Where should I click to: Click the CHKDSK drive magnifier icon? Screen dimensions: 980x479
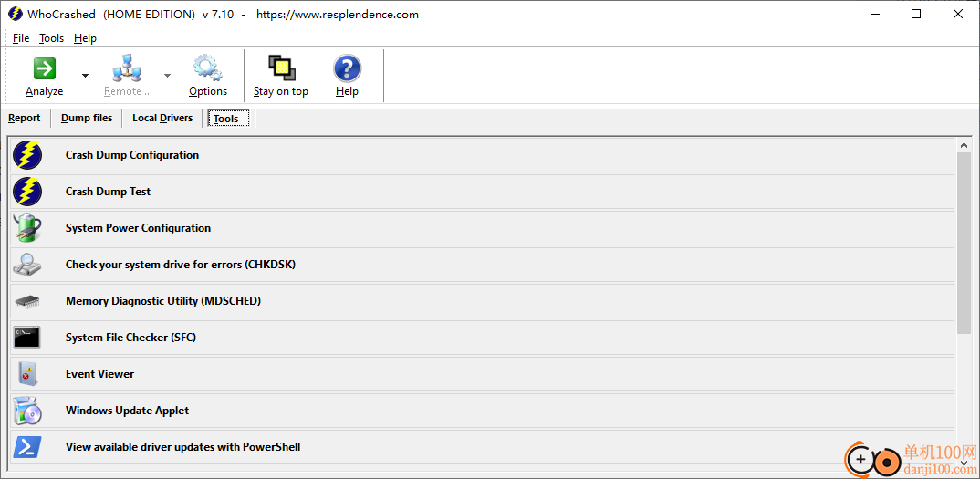click(x=27, y=265)
